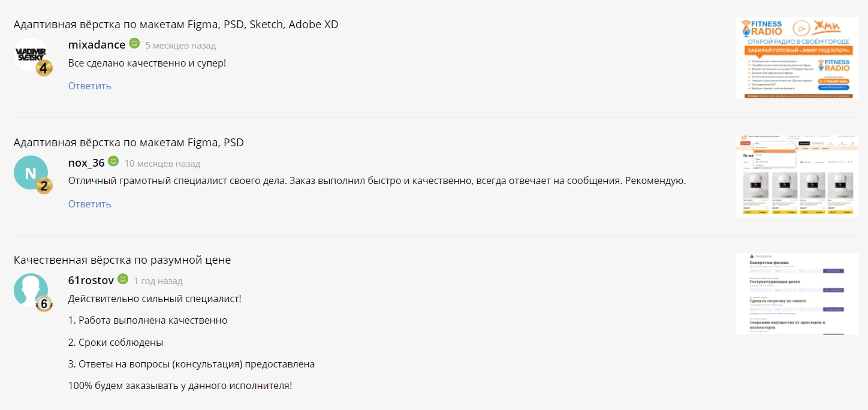Viewport: 868px width, 410px height.
Task: Open the nox_36 username profile
Action: pyautogui.click(x=86, y=163)
